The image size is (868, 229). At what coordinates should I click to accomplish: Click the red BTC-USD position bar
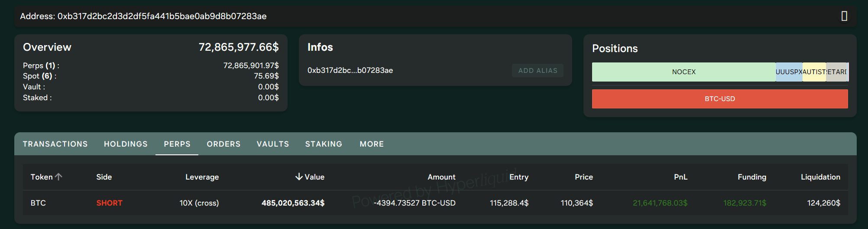click(x=719, y=99)
